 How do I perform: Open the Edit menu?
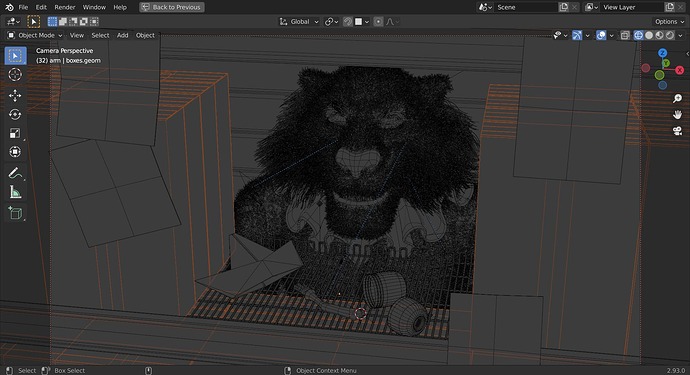click(x=41, y=7)
